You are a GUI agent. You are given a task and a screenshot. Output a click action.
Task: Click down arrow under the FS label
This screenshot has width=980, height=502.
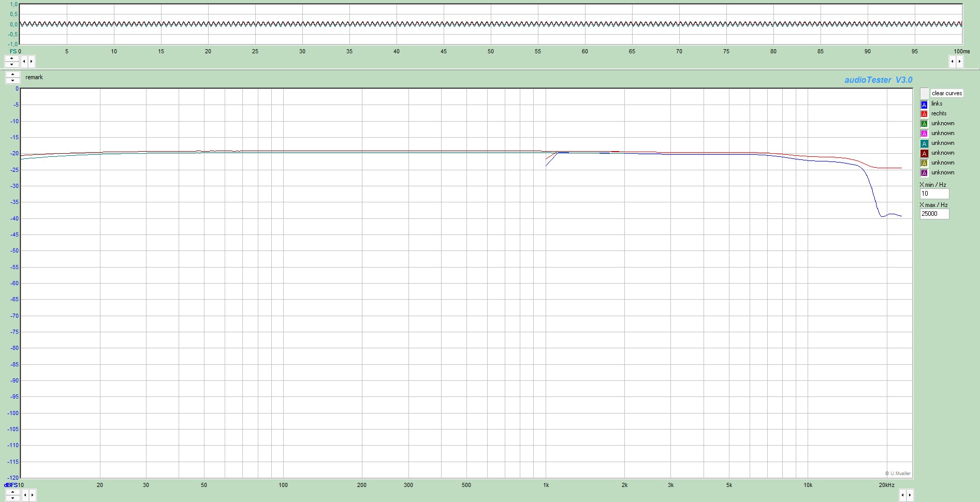[12, 65]
